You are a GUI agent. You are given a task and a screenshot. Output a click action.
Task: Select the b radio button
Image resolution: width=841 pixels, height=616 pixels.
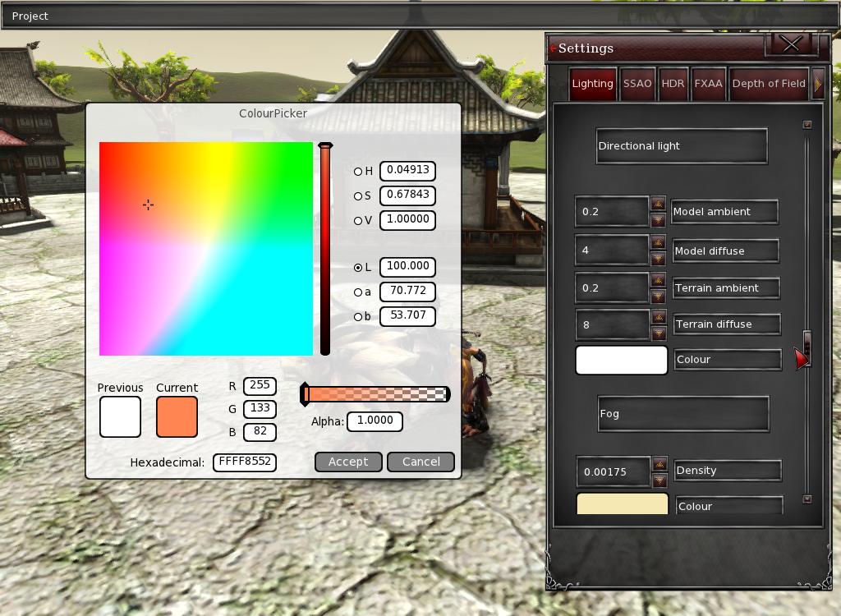coord(358,317)
